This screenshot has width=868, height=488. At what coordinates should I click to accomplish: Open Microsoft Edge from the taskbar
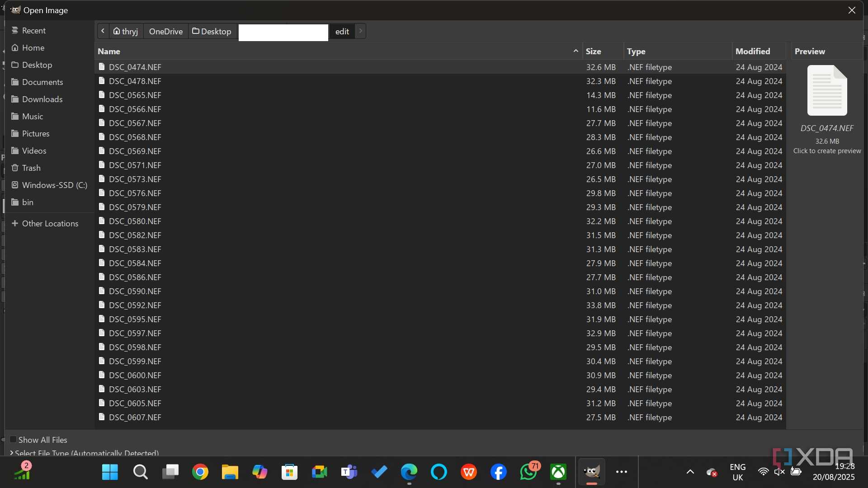[409, 472]
